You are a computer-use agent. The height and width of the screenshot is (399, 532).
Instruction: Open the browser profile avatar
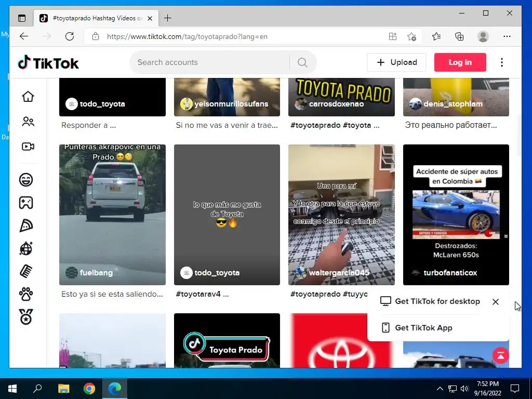click(483, 36)
